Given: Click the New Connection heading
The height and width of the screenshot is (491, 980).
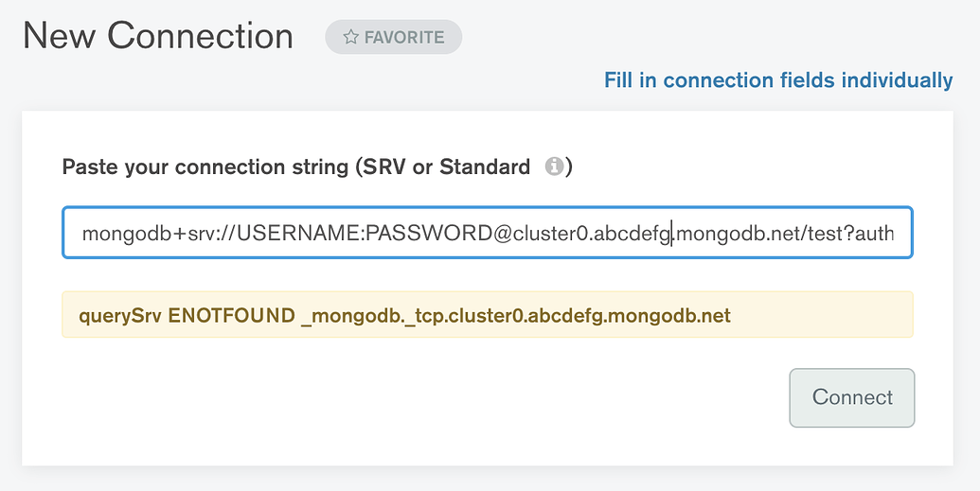Looking at the screenshot, I should click(158, 37).
